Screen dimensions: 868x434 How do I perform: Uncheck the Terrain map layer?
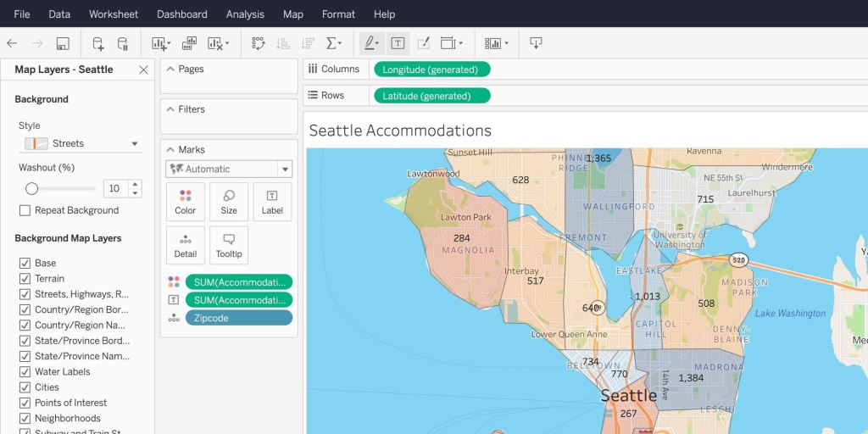(x=25, y=278)
